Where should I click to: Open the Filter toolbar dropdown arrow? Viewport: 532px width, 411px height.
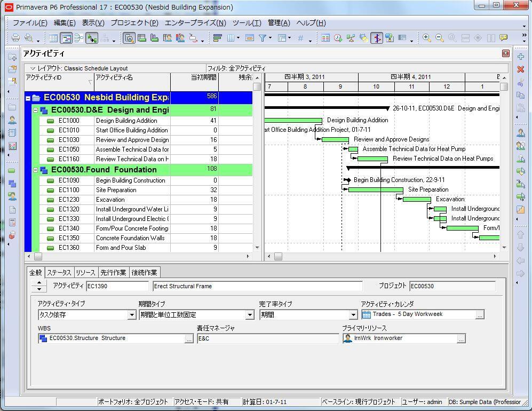pos(270,38)
